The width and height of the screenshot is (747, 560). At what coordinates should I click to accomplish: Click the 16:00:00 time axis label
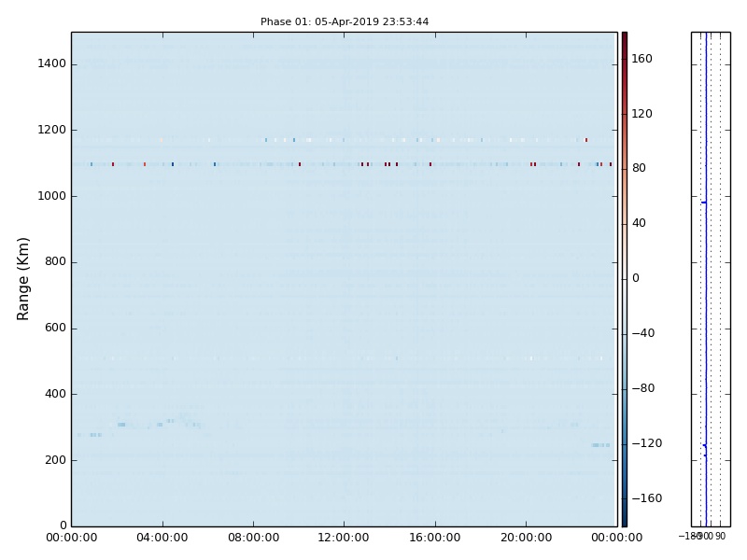point(435,539)
